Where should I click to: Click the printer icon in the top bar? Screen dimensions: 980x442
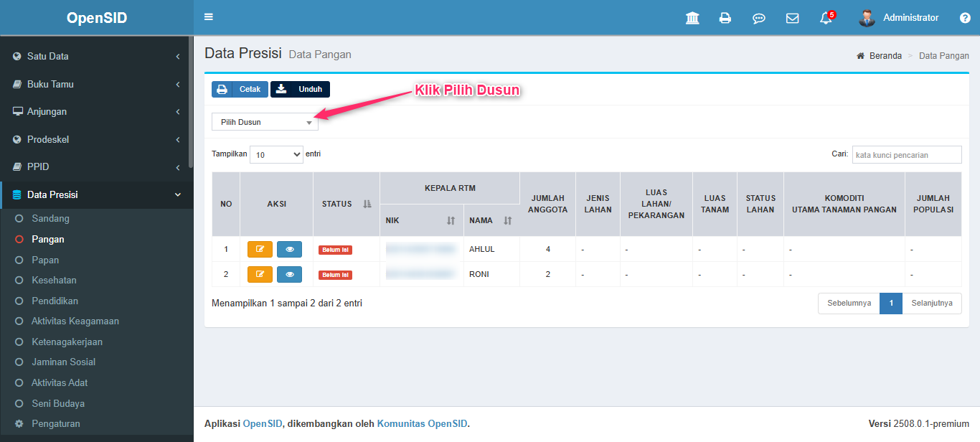[725, 18]
